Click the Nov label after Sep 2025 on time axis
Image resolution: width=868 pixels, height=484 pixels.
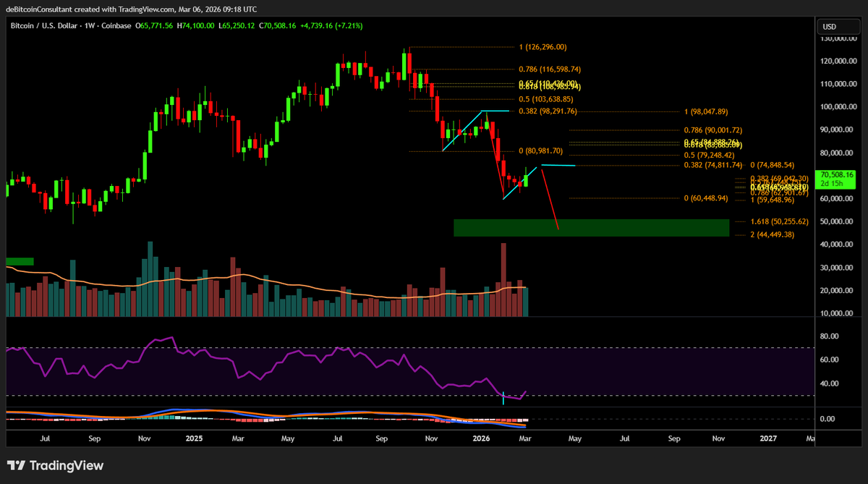(431, 438)
